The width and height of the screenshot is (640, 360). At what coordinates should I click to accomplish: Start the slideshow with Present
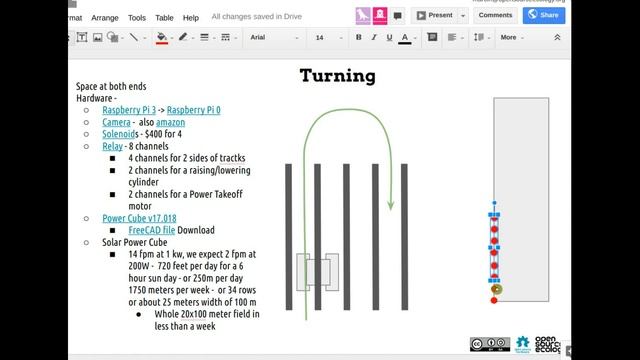(x=434, y=15)
